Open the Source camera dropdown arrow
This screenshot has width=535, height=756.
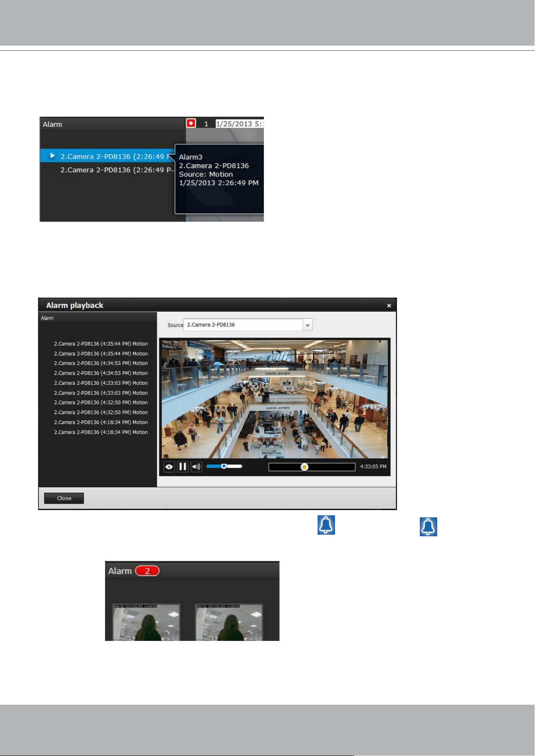[x=308, y=325]
